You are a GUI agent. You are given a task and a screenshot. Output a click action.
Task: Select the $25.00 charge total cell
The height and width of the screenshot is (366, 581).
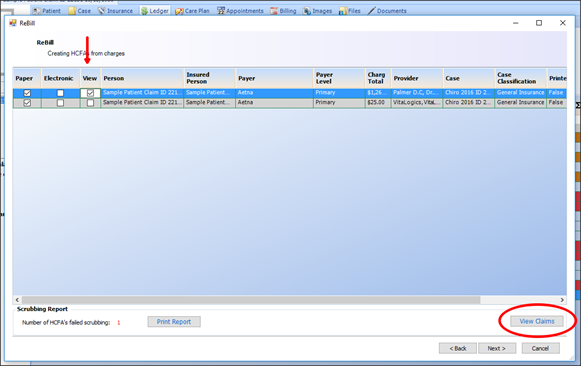[378, 103]
